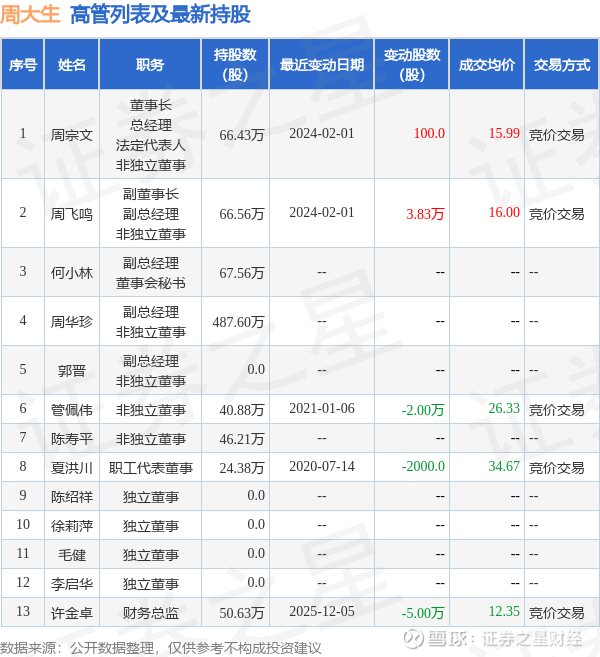600x657 pixels.
Task: Click the 财务总监 position cell
Action: pyautogui.click(x=150, y=613)
